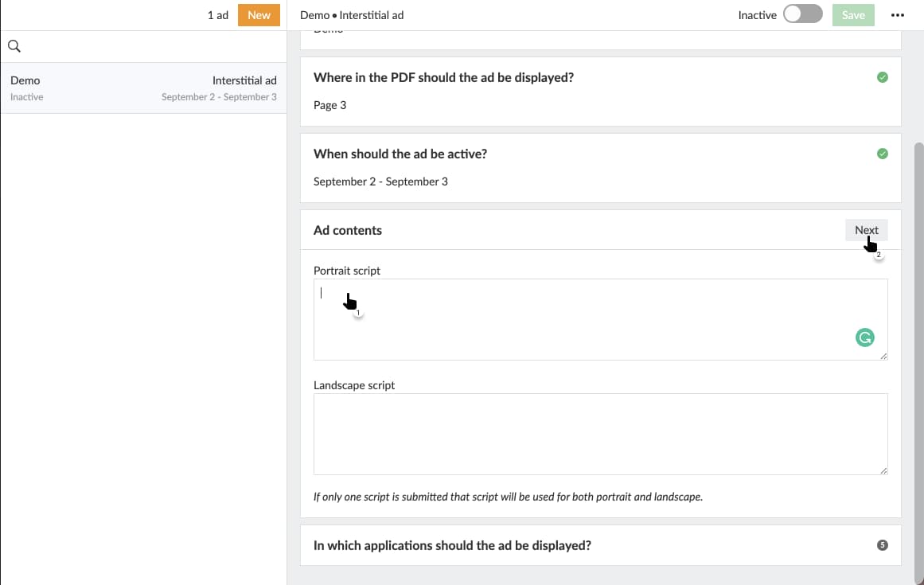Click Next in the Ad contents section
The image size is (924, 585).
coord(866,230)
